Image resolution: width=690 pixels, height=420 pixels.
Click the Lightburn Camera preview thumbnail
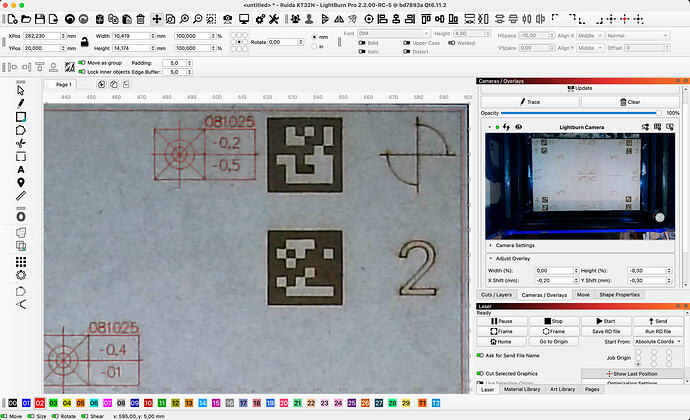coord(580,186)
